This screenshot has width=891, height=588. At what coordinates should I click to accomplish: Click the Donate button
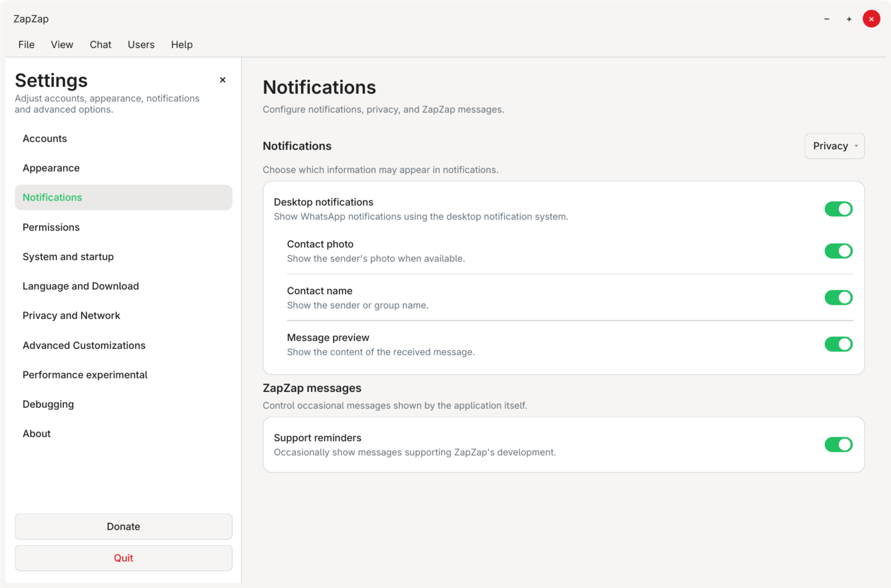[123, 527]
